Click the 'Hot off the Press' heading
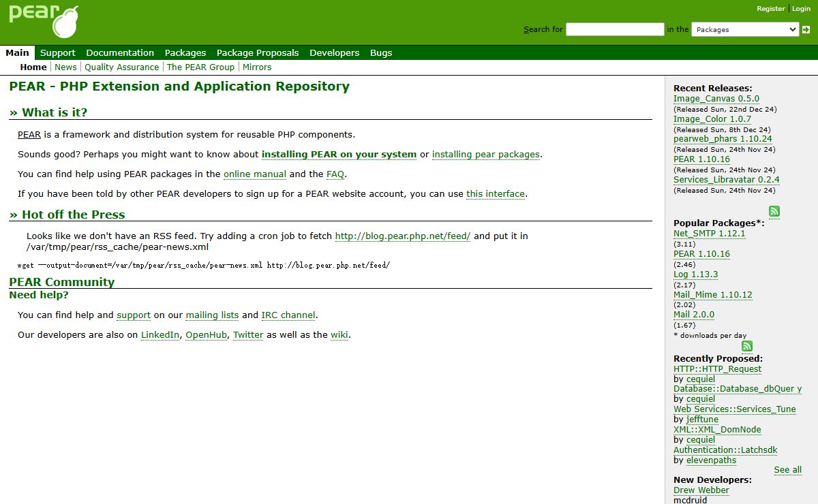 [x=67, y=215]
